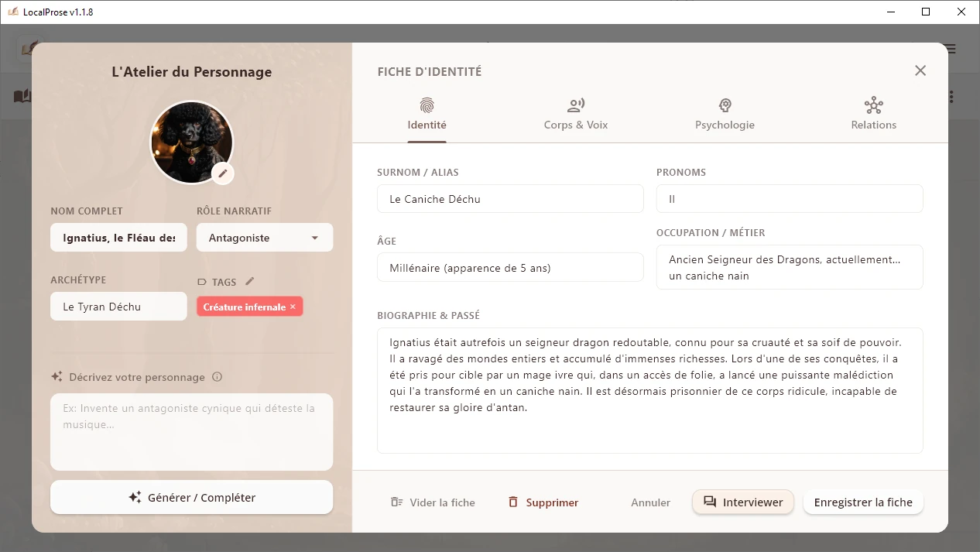
Task: Go to the Relations tab
Action: coord(873,114)
